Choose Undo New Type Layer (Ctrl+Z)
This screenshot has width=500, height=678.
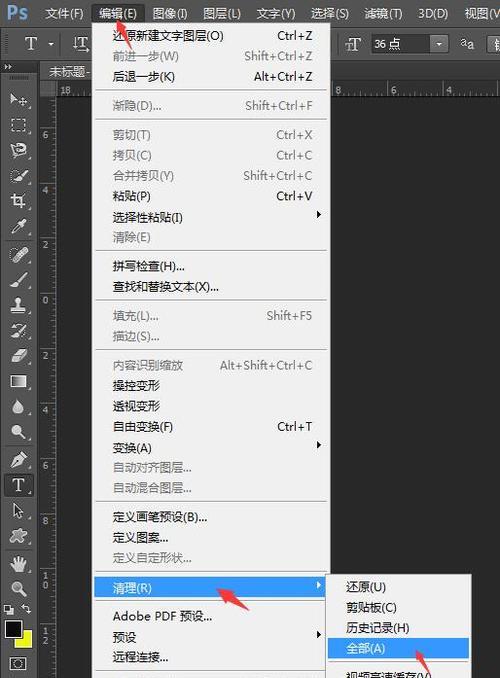(x=212, y=35)
